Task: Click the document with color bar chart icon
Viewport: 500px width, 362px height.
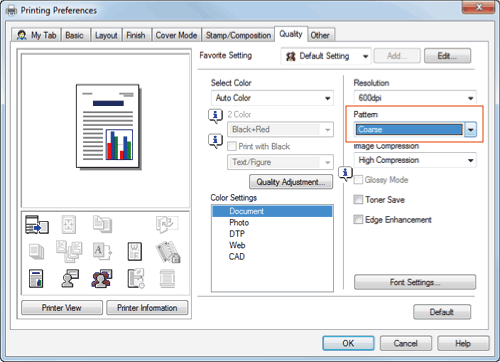Action: coord(36,279)
